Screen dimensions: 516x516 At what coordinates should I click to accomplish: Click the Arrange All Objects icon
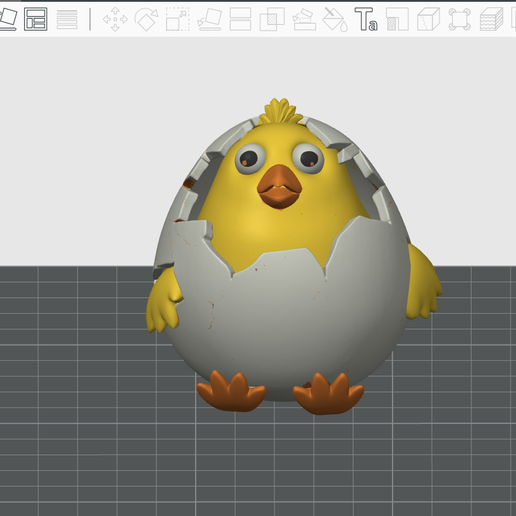pyautogui.click(x=36, y=19)
